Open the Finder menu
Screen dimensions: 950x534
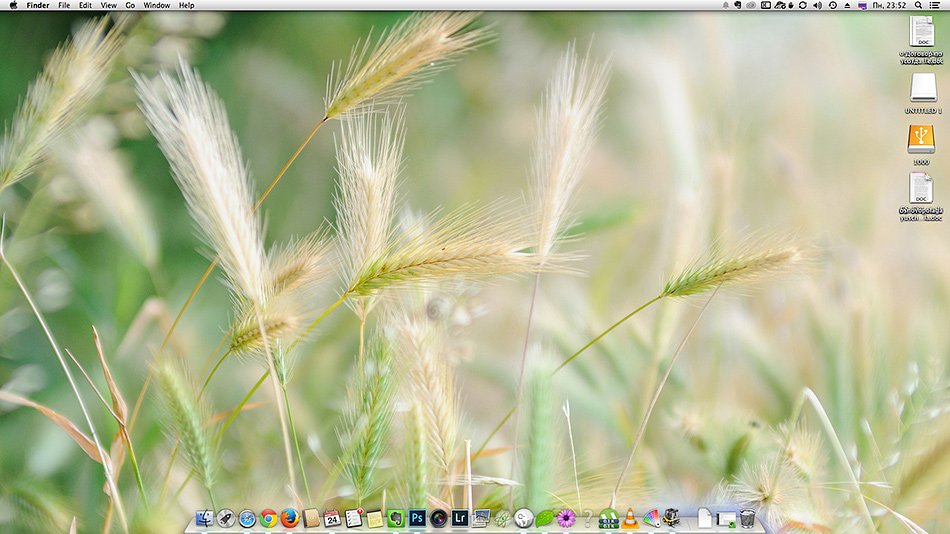point(38,5)
